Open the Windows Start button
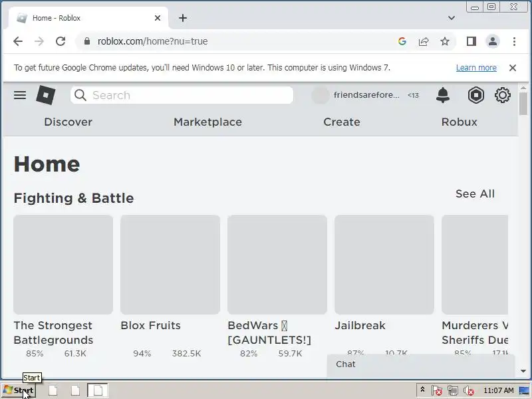Image resolution: width=532 pixels, height=399 pixels. click(19, 390)
